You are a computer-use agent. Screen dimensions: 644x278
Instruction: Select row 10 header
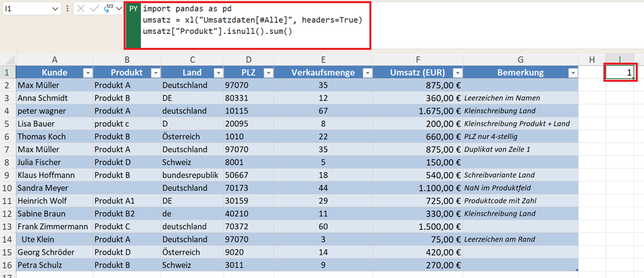point(8,188)
